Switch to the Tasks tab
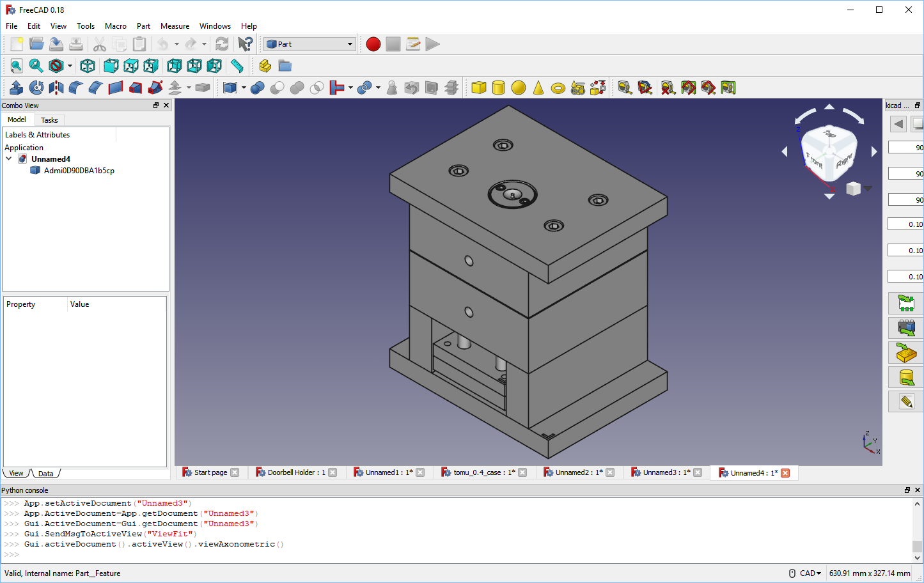 pos(49,120)
